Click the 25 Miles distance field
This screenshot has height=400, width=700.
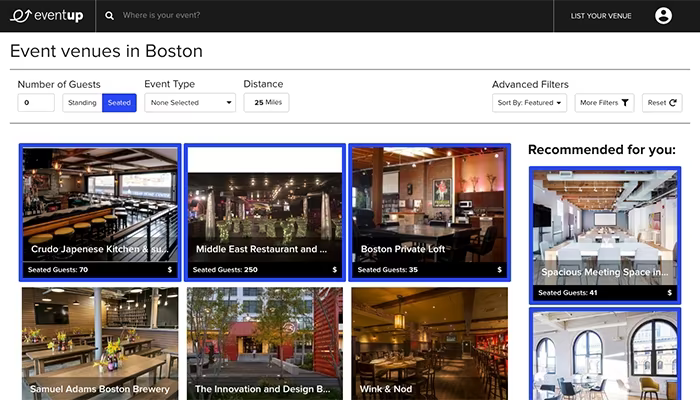[x=267, y=102]
